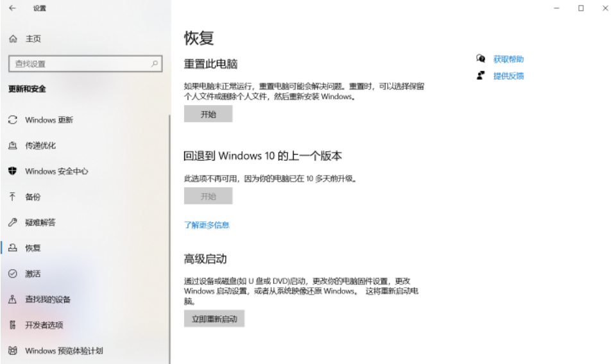The image size is (616, 364).
Task: Click the 高级启动 heading
Action: point(205,258)
